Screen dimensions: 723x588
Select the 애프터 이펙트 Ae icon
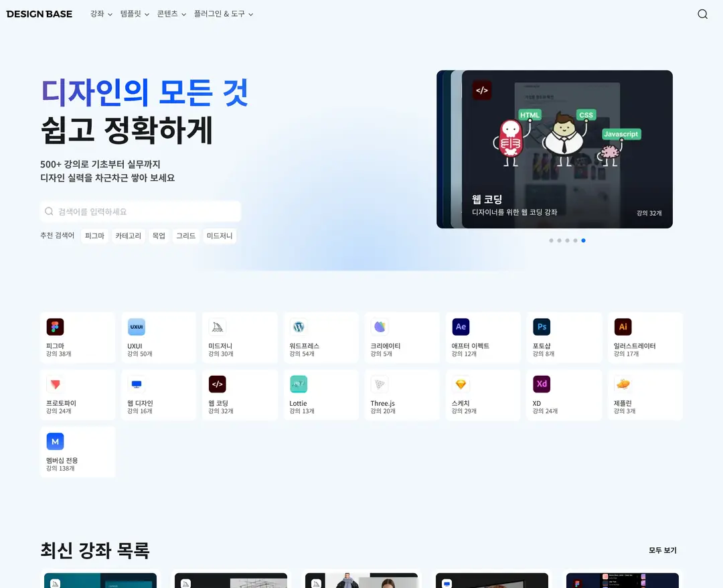click(x=461, y=327)
